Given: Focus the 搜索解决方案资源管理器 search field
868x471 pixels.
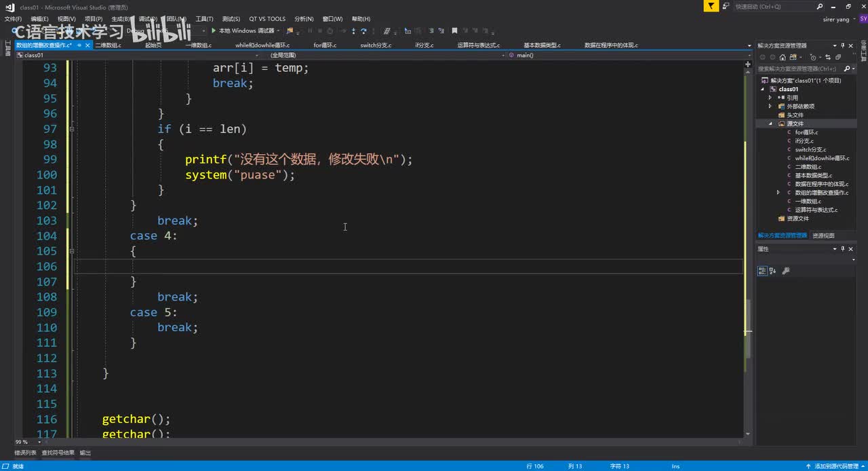Looking at the screenshot, I should point(800,69).
